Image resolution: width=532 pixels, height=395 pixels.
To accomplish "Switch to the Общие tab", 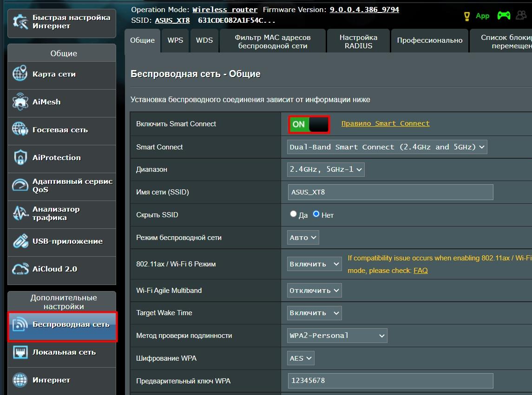I will coord(143,40).
